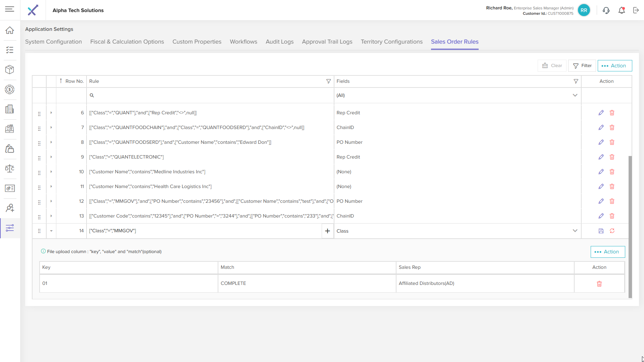This screenshot has height=362, width=644.
Task: Switch to the Workflows tab
Action: point(243,42)
